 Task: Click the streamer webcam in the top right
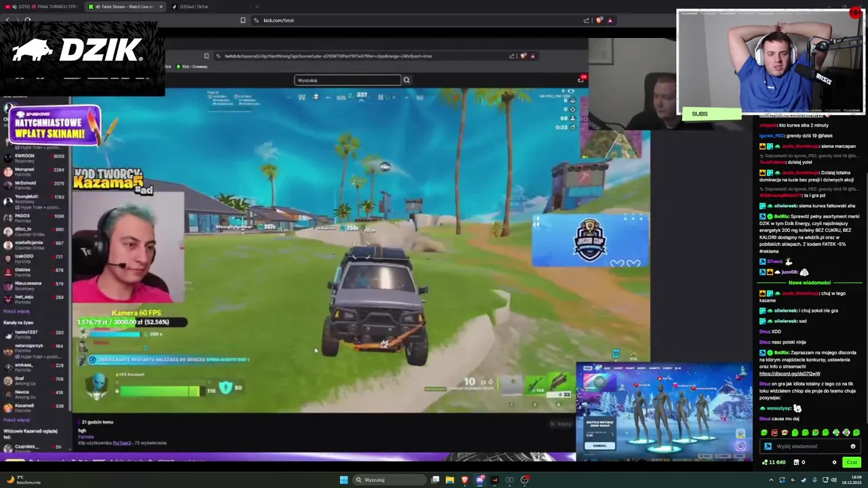click(770, 62)
